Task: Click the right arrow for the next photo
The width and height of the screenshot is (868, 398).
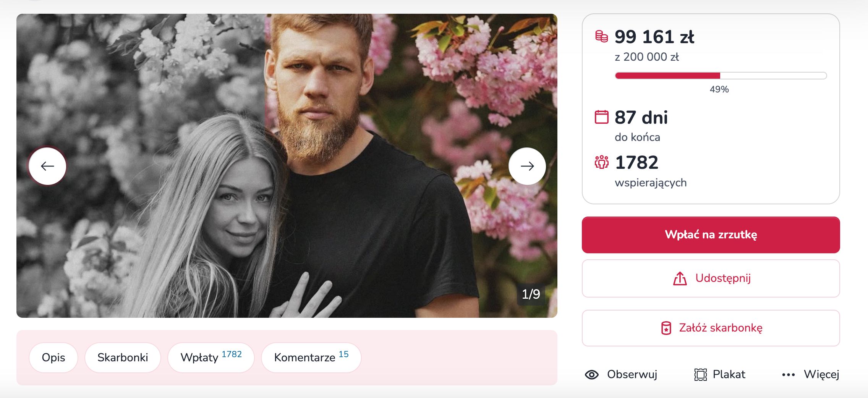Action: (x=528, y=166)
